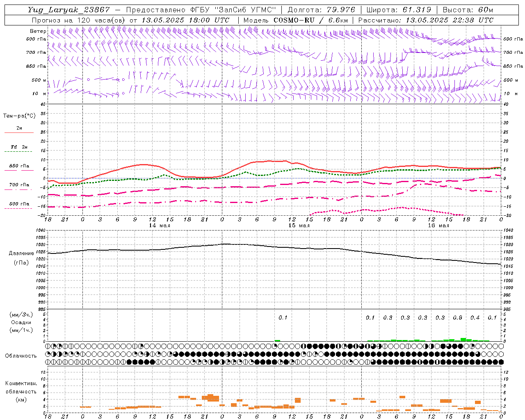Select the text Предоставлено ФГБУ "ЗапСиб УГМС"
This screenshot has height=420, width=525.
201,10
